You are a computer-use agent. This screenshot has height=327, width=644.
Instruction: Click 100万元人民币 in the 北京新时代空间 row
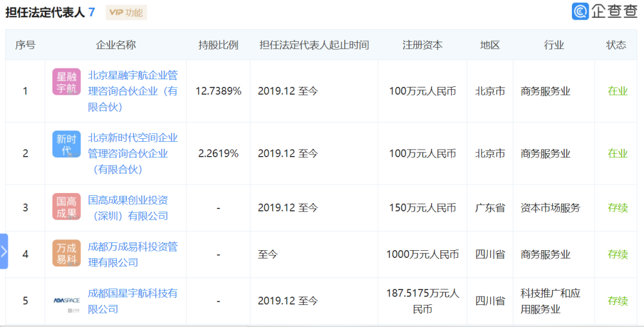click(422, 154)
